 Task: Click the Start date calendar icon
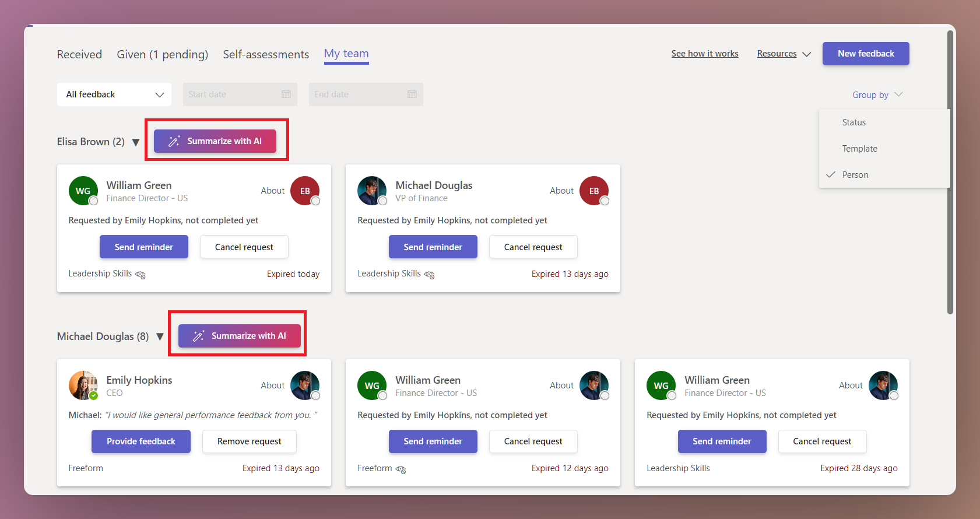pyautogui.click(x=286, y=94)
